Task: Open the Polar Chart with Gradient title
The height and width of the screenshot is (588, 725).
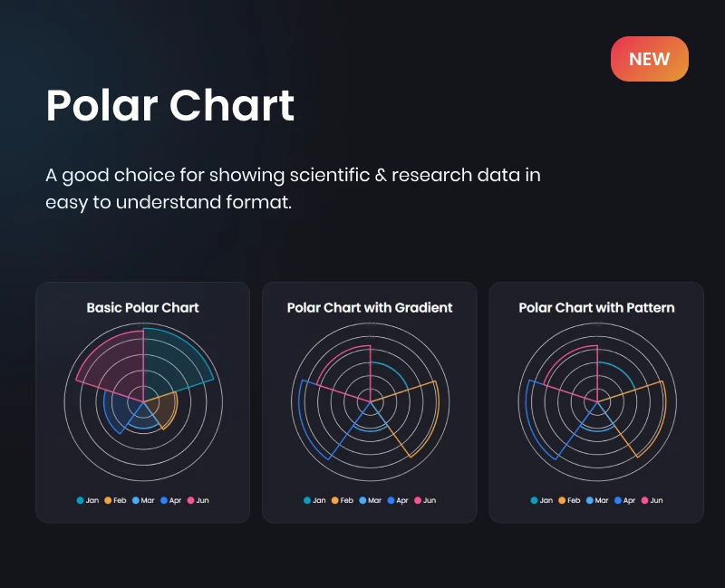Action: 370,307
